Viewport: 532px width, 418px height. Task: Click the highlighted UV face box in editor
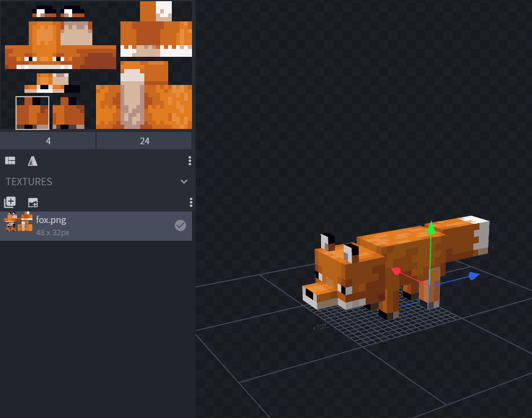[x=32, y=113]
